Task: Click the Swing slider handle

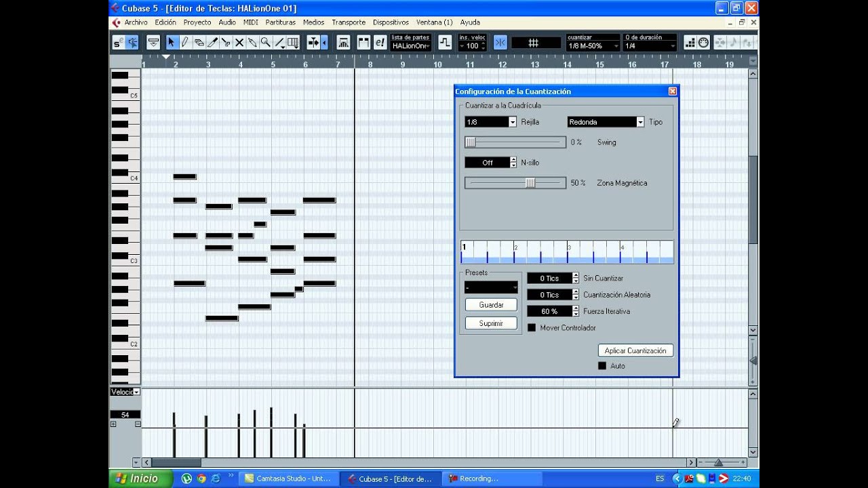Action: click(x=470, y=142)
